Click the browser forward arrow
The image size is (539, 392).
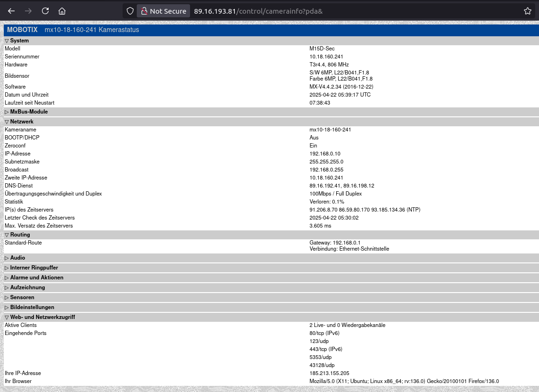[28, 11]
